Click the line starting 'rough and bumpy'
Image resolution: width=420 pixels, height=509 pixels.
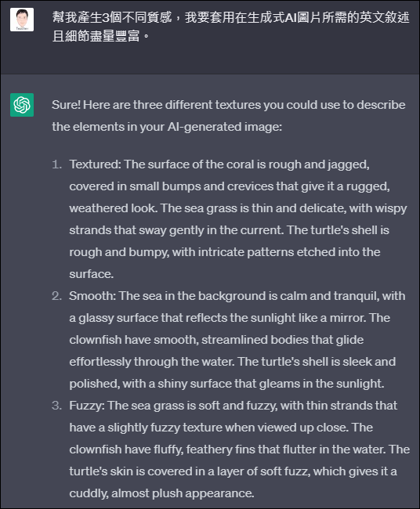point(225,252)
